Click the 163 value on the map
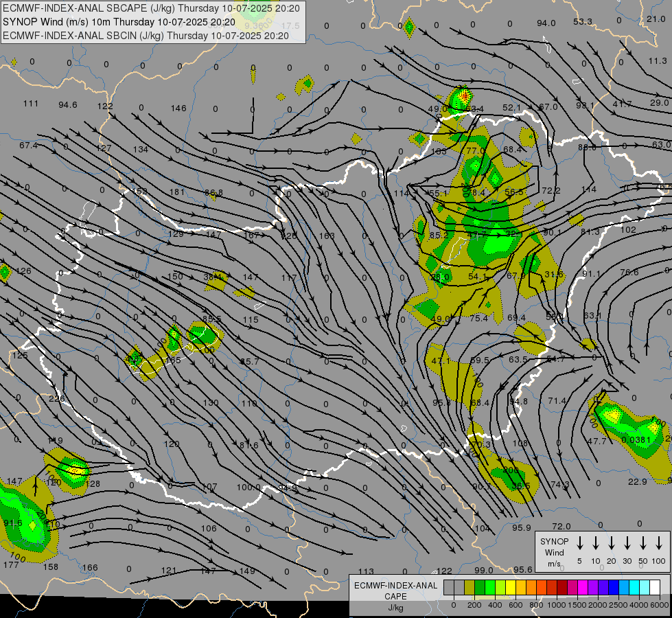The height and width of the screenshot is (618, 672). click(327, 236)
